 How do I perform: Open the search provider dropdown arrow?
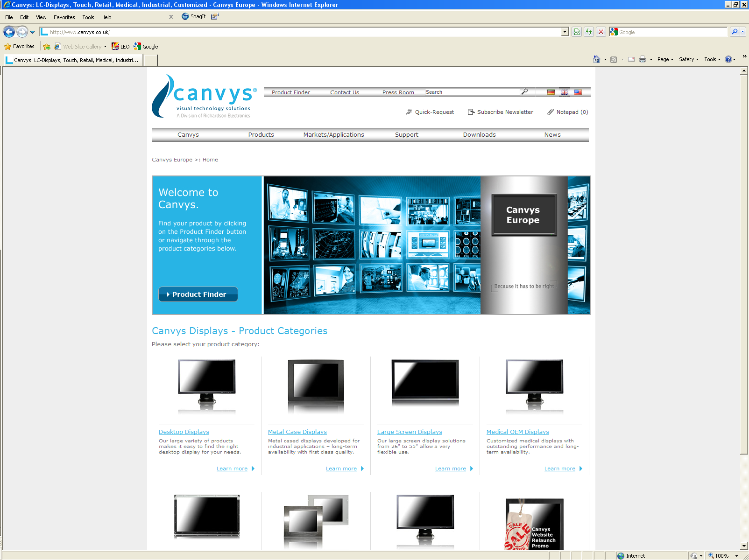(x=742, y=32)
